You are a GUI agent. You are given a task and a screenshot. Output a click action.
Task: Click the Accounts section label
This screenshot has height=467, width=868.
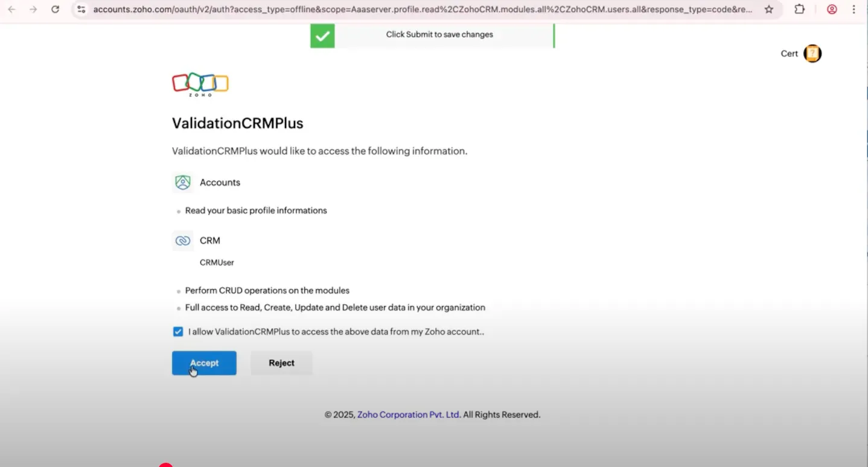point(220,182)
